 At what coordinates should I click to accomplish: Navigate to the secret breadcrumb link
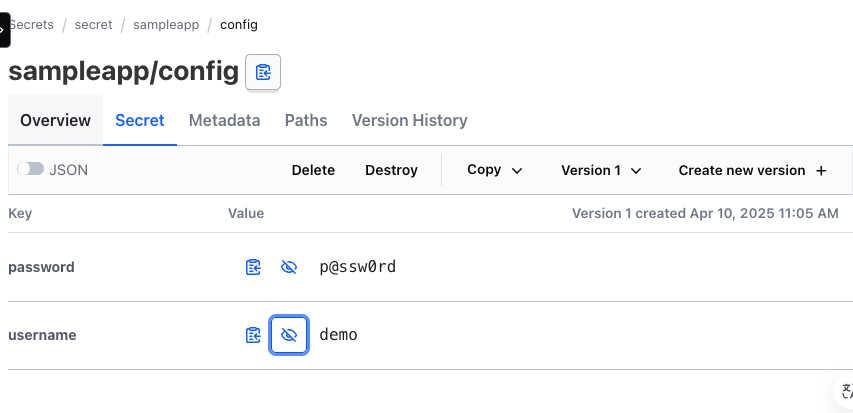94,24
